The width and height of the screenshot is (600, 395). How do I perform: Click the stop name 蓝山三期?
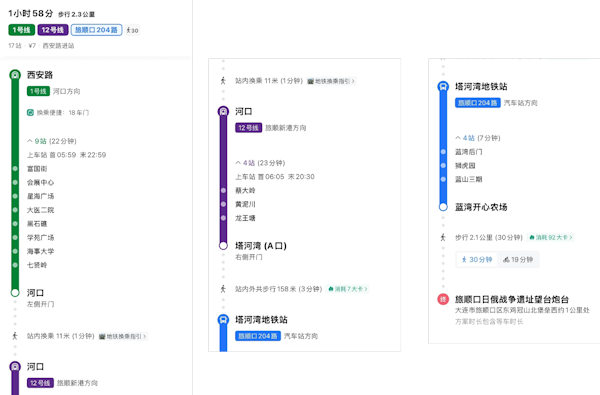click(468, 179)
